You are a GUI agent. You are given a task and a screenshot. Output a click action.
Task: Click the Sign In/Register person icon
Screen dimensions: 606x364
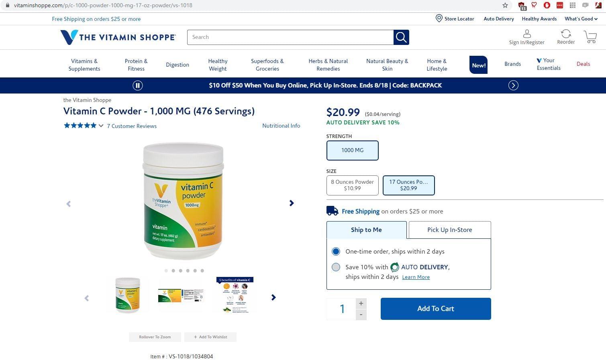point(527,34)
